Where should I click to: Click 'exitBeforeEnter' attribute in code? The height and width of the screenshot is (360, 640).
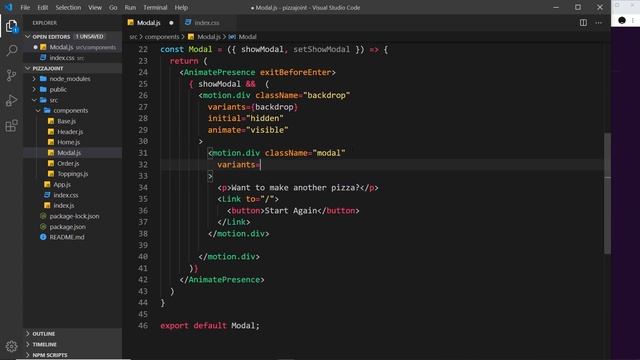[x=296, y=72]
